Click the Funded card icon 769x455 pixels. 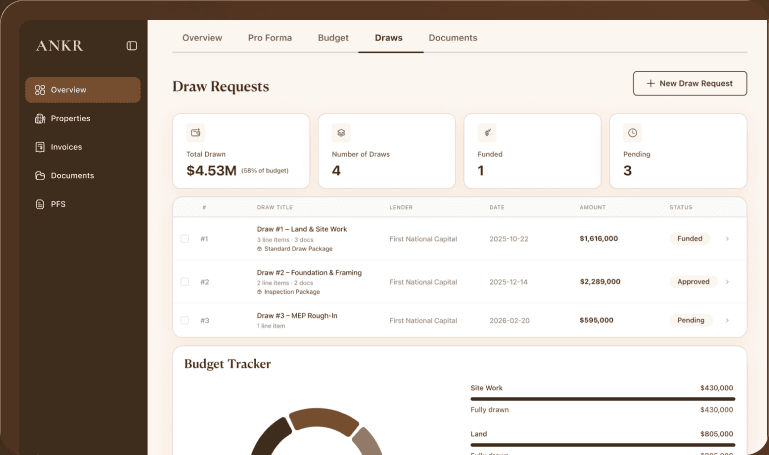pyautogui.click(x=487, y=132)
